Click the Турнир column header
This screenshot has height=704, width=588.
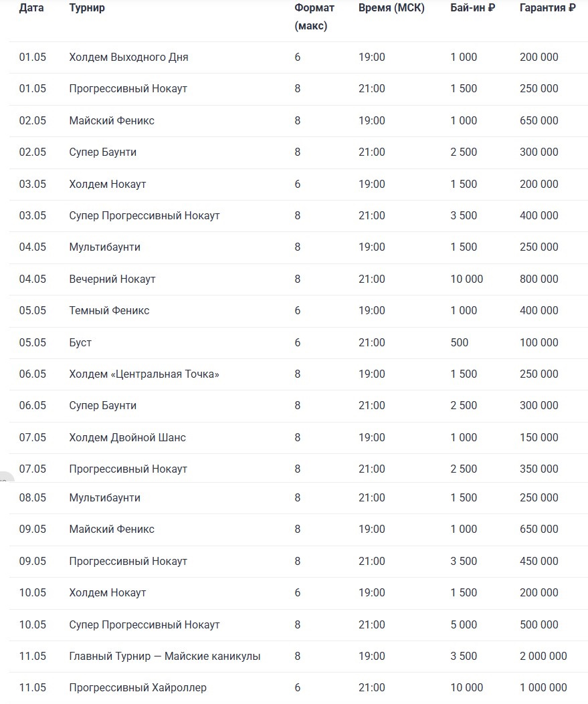pyautogui.click(x=87, y=7)
